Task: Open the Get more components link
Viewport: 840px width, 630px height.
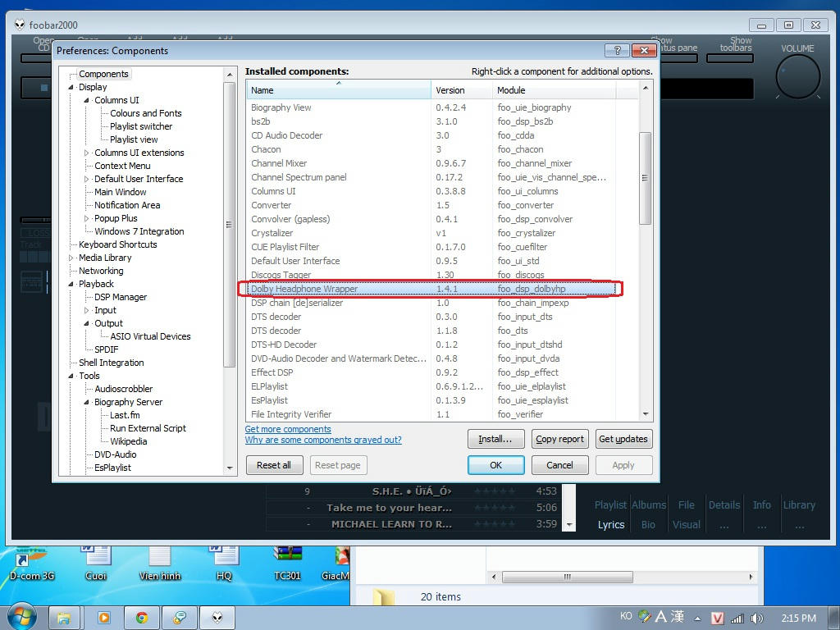Action: [288, 429]
